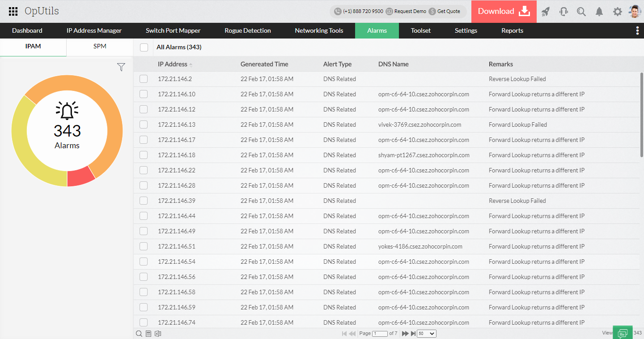This screenshot has width=644, height=339.
Task: Click the Get Quote link
Action: click(449, 12)
